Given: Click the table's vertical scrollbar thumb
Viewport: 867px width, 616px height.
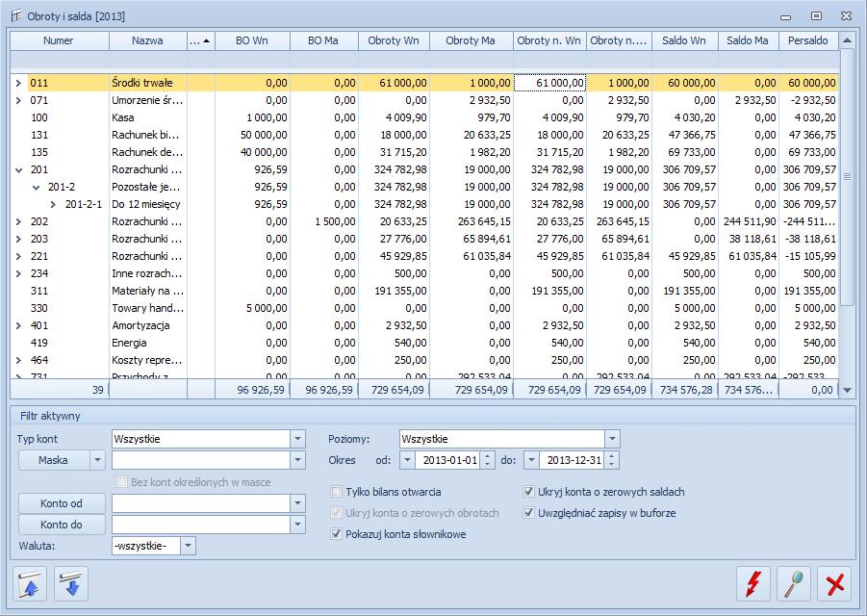Looking at the screenshot, I should pos(847,176).
